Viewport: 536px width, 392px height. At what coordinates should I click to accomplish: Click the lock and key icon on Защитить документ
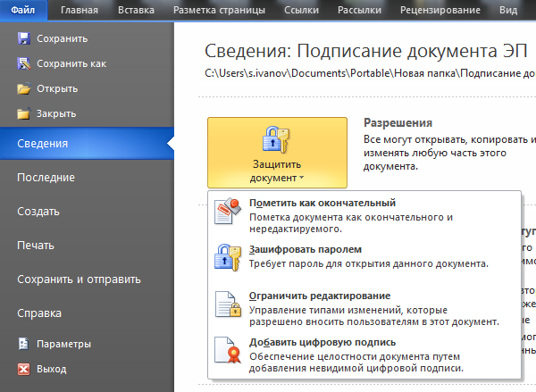pos(276,140)
